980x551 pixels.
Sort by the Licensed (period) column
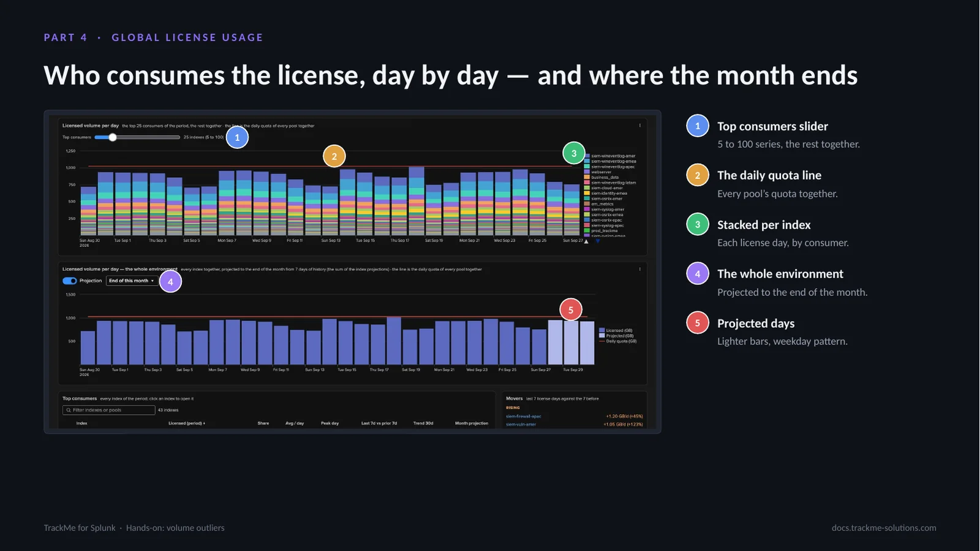(x=187, y=424)
